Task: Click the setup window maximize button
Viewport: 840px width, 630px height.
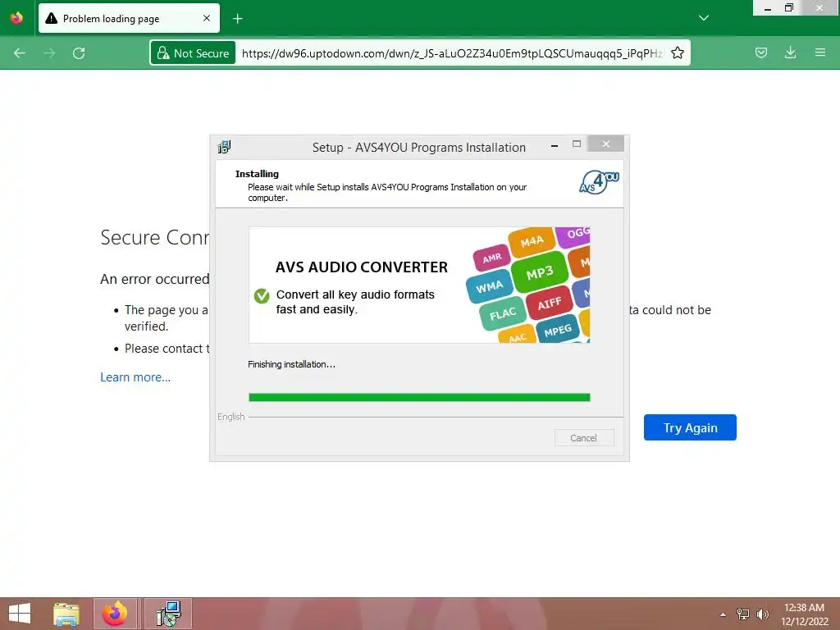Action: coord(577,144)
